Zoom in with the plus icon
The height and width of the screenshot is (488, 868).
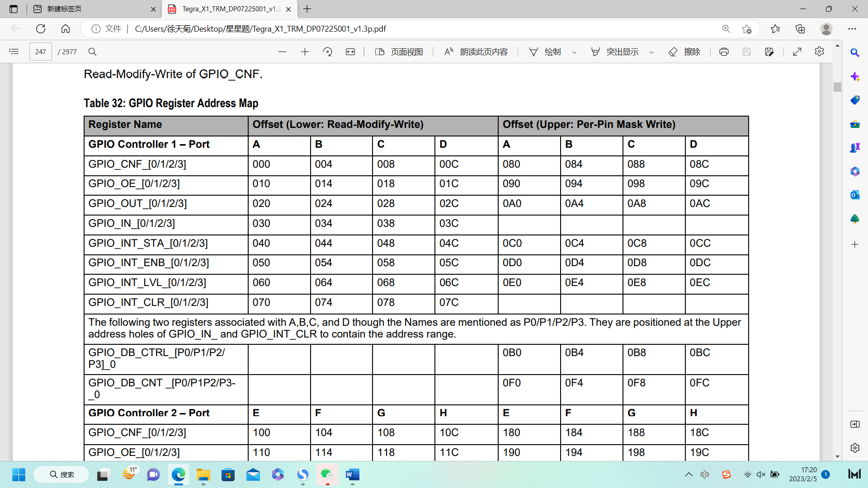pos(305,52)
